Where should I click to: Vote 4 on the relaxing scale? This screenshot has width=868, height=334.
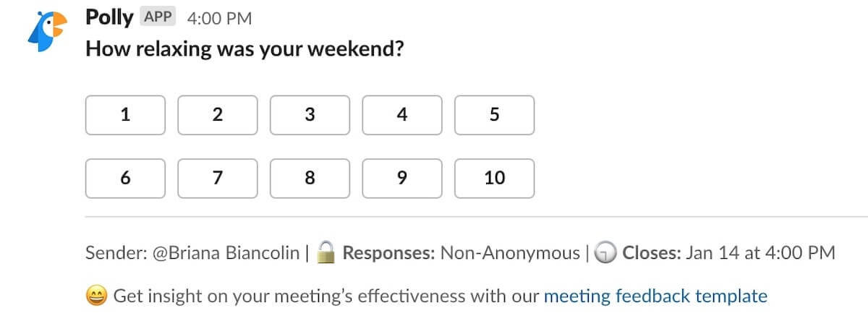(402, 115)
